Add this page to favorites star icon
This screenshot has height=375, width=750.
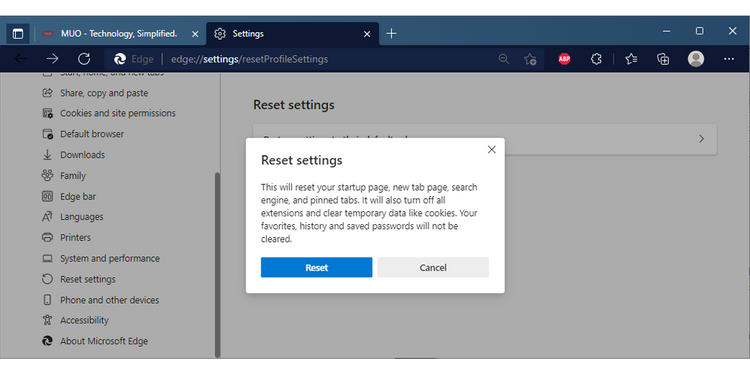pyautogui.click(x=530, y=59)
